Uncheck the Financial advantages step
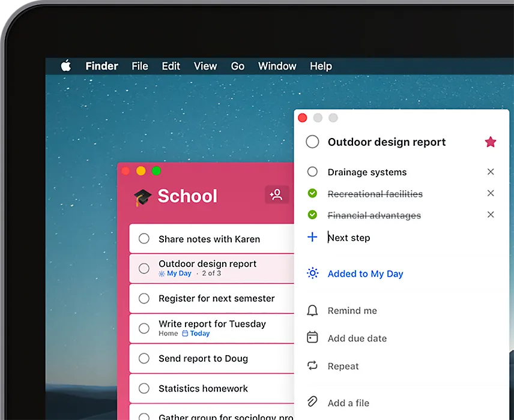 (x=312, y=215)
